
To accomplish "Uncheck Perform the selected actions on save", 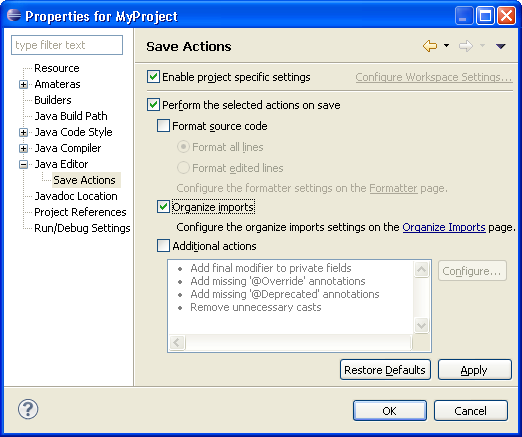I will (x=153, y=105).
